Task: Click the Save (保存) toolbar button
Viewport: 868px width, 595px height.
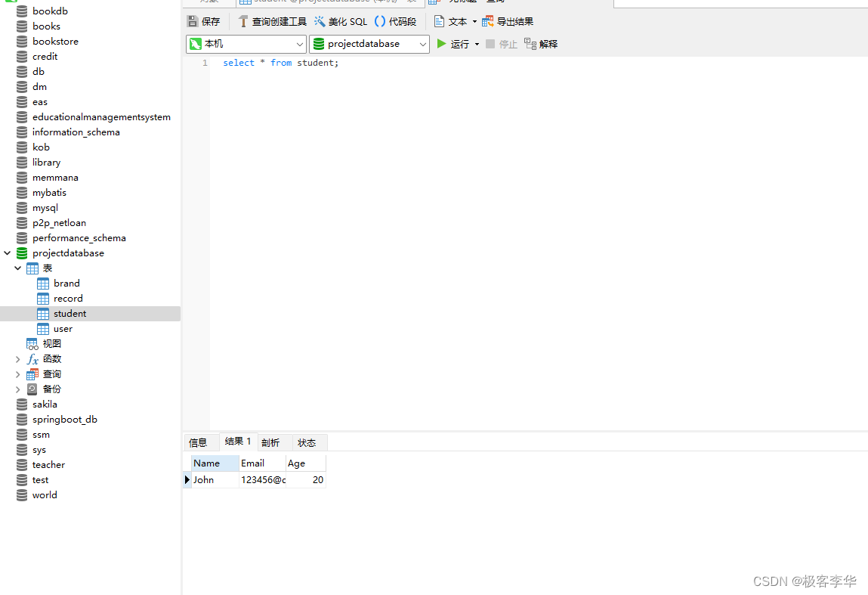Action: (204, 22)
